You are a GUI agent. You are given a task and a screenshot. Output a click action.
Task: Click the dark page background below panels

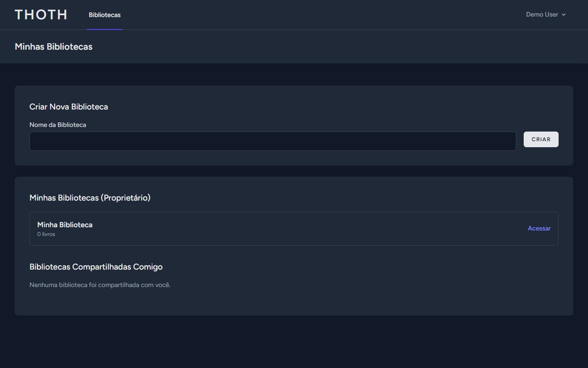coord(294,343)
